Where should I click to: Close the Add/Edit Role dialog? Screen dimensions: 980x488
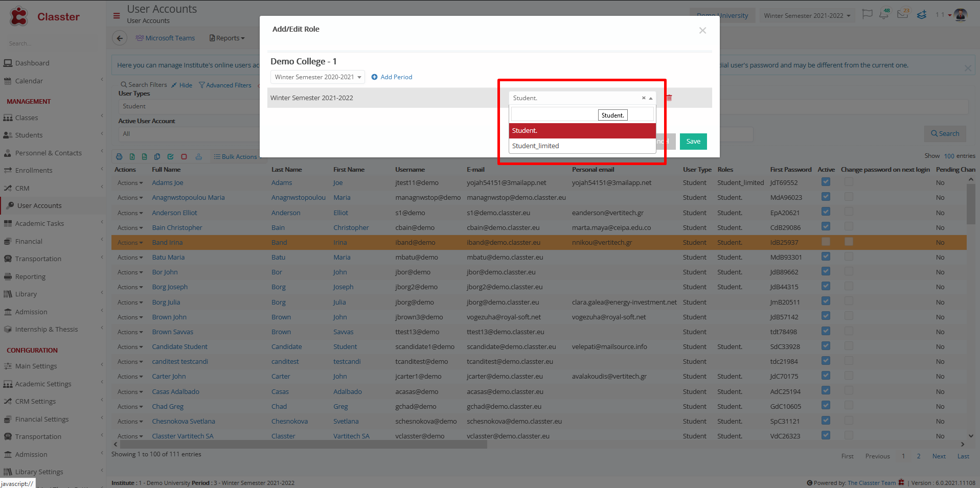pos(702,31)
